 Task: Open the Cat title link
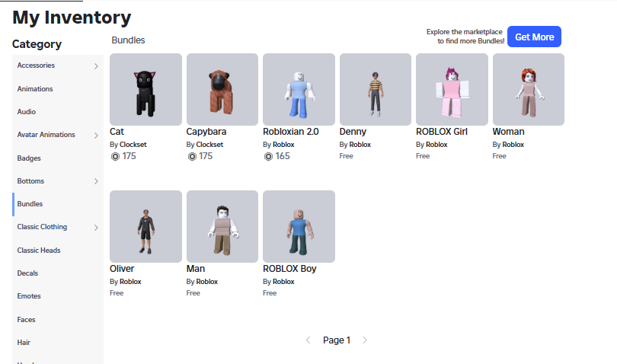[x=117, y=132]
